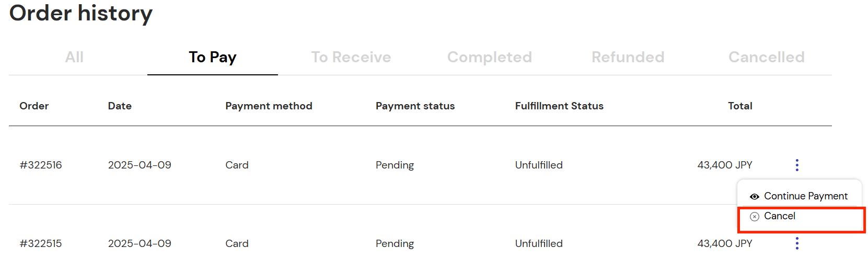Click order number #322515
The image size is (868, 258).
[x=41, y=243]
